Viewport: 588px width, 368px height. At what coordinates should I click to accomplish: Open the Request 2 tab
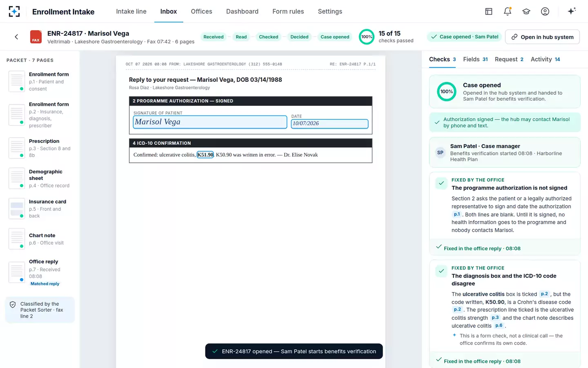click(509, 59)
